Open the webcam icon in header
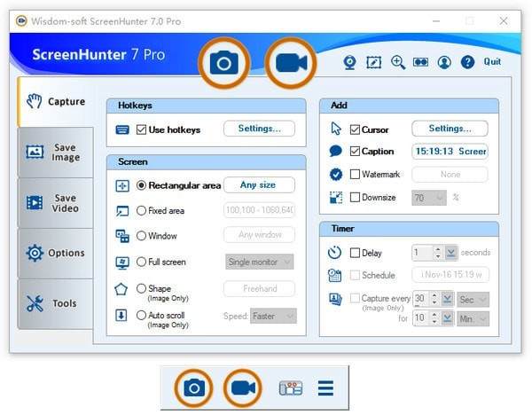The width and height of the screenshot is (532, 415). [x=351, y=62]
